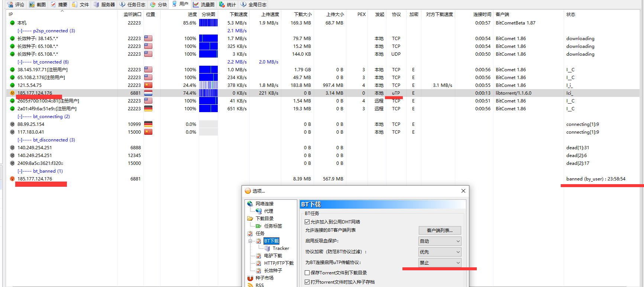Click the green 任务标签 tag icon
This screenshot has width=644, height=287.
259,226
